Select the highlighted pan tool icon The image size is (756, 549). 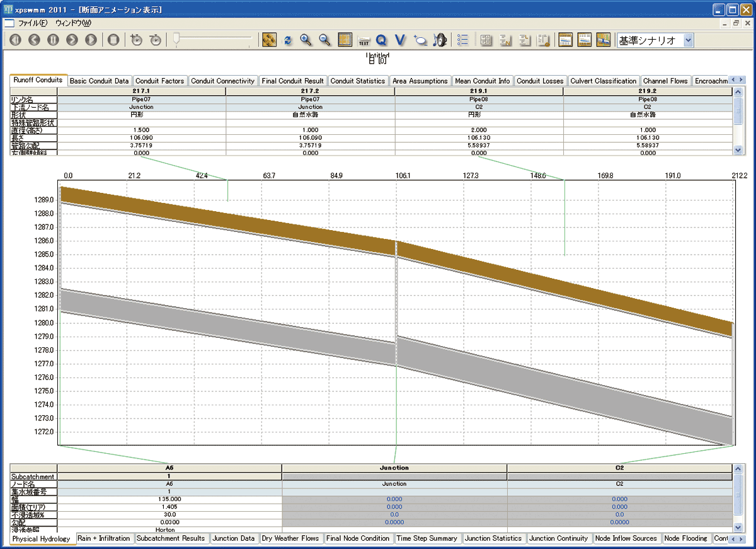pyautogui.click(x=269, y=40)
